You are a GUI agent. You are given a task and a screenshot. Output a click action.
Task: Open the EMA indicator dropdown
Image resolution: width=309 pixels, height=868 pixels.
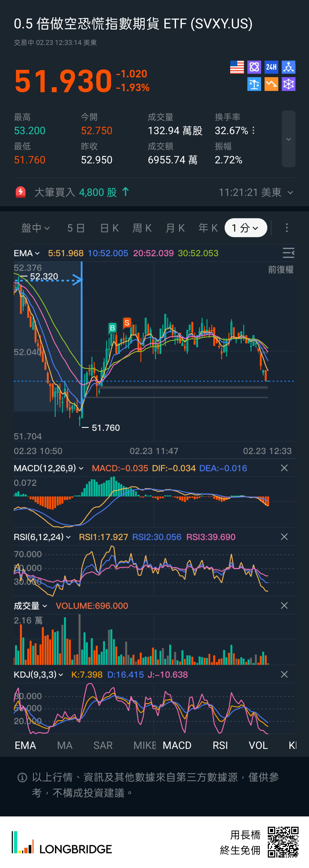coord(27,253)
